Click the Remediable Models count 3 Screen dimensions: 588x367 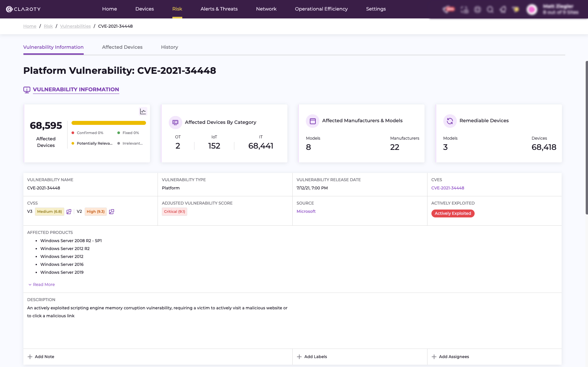[445, 147]
